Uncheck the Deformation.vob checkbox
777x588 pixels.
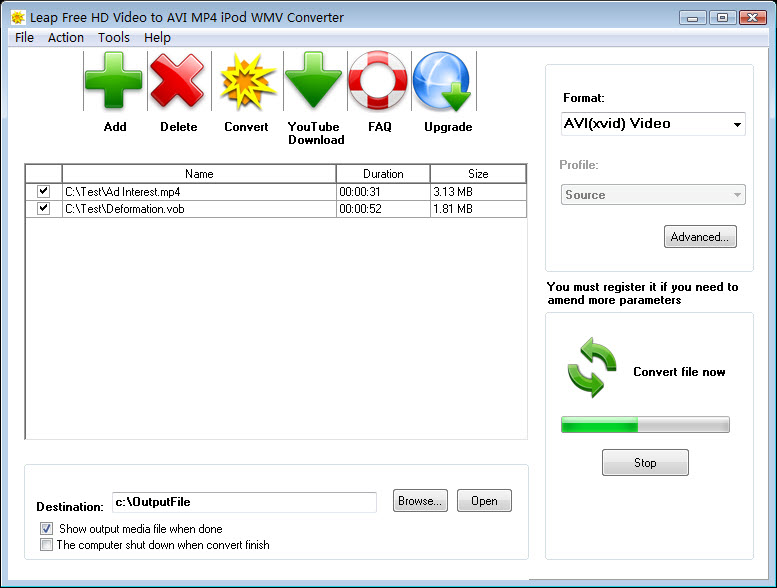tap(44, 208)
